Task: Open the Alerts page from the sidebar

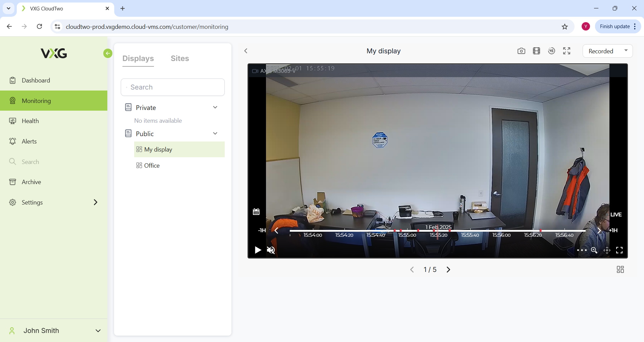Action: [x=29, y=141]
